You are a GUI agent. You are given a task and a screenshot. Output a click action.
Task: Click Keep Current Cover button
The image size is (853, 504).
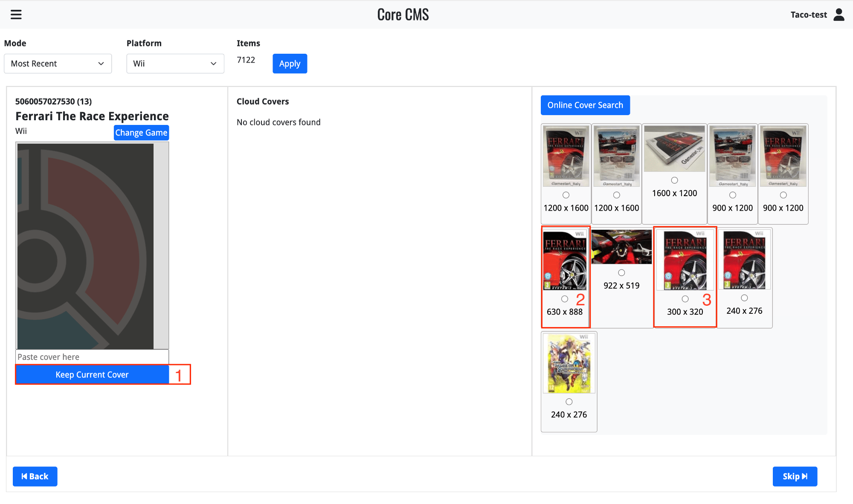pyautogui.click(x=92, y=374)
